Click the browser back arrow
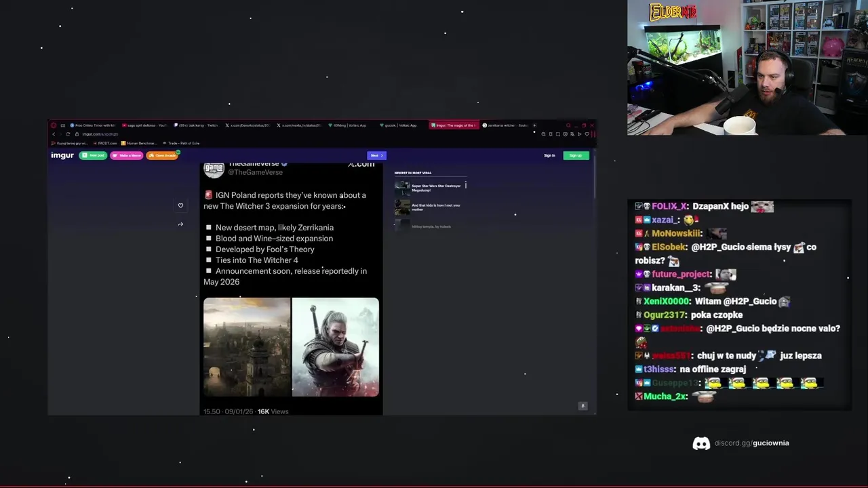 click(x=54, y=134)
